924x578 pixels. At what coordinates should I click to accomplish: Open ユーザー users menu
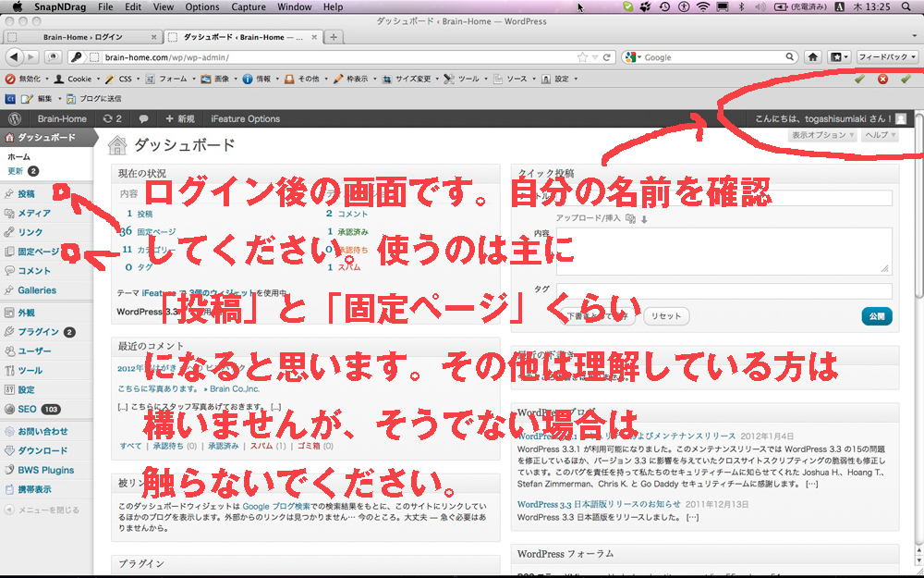[34, 350]
